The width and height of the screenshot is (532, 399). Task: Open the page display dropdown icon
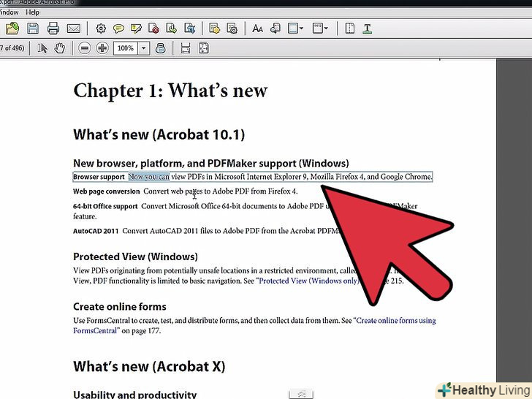[x=295, y=28]
